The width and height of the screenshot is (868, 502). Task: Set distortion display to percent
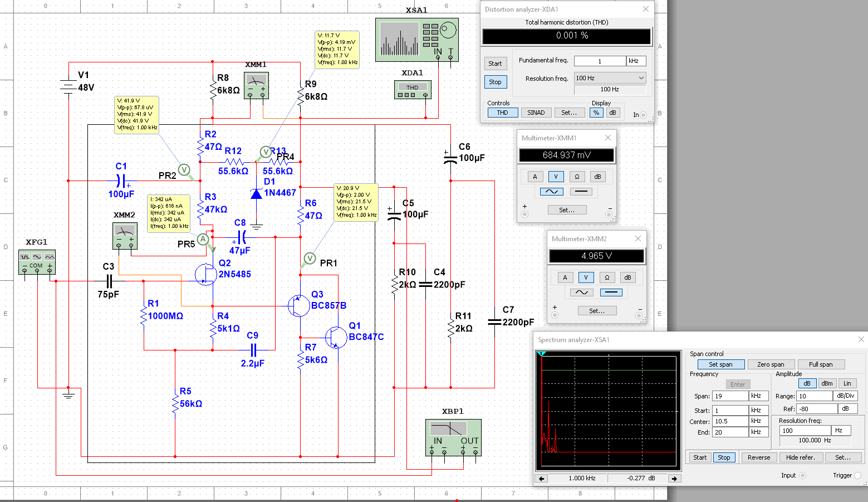pyautogui.click(x=597, y=113)
